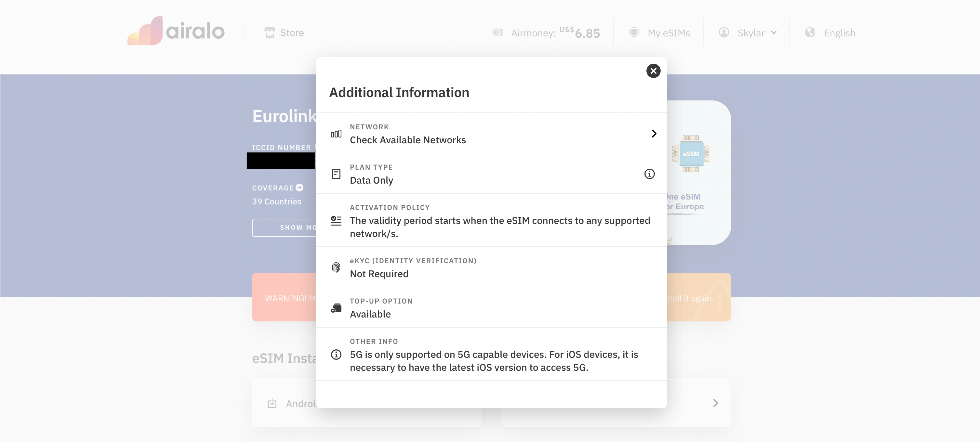Click the Activation Policy icon
Image resolution: width=980 pixels, height=442 pixels.
(x=336, y=221)
